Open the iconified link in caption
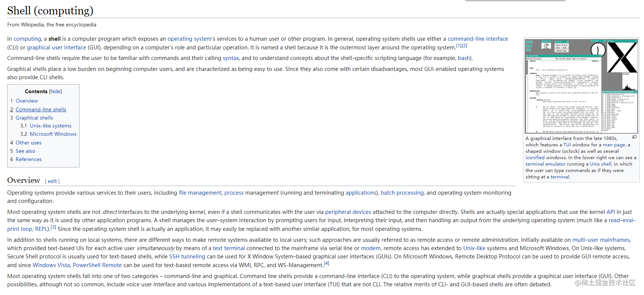Screen dimensions: 644x295 (x=535, y=158)
